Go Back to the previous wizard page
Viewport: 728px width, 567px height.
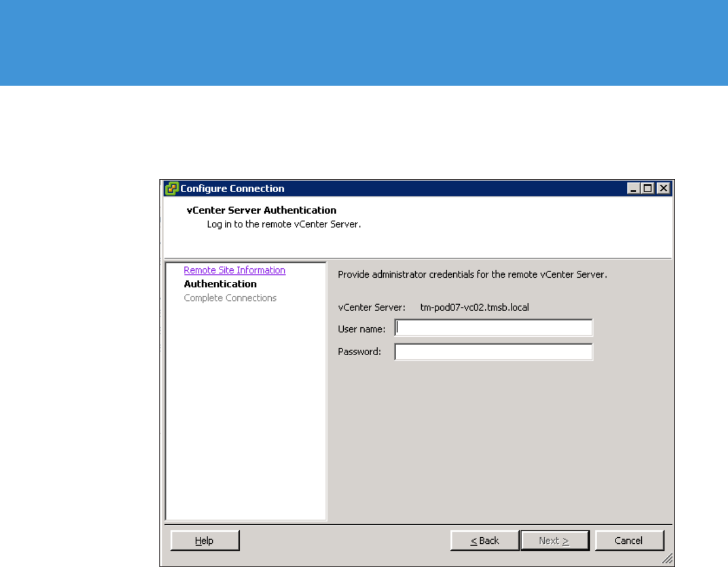tap(485, 541)
